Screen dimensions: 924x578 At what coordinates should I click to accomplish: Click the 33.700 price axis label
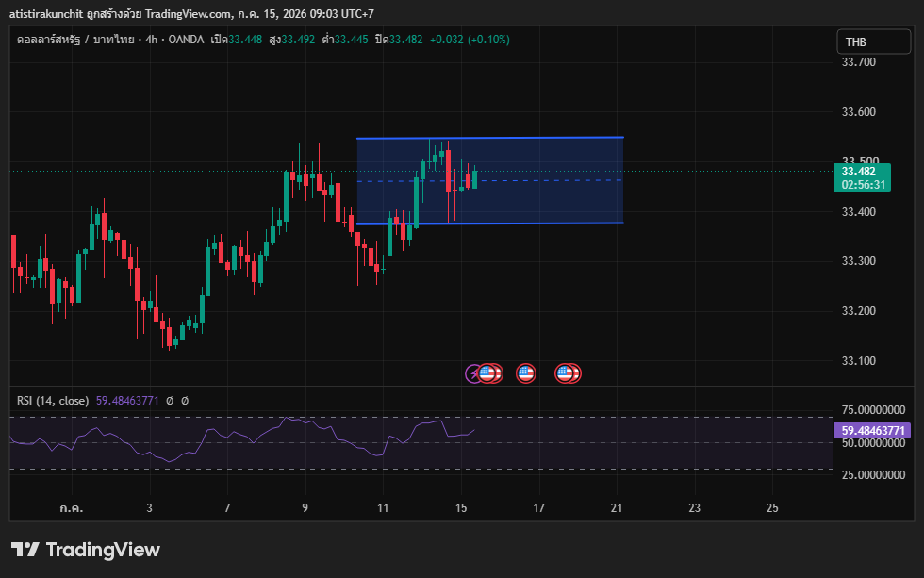click(x=859, y=62)
